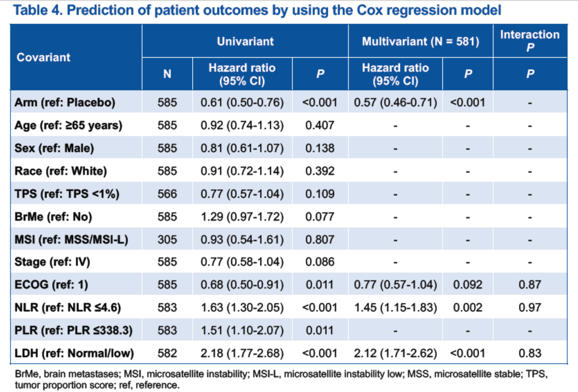Click the Univariant header cell
Viewport: 578px width, 392px height.
tap(245, 41)
